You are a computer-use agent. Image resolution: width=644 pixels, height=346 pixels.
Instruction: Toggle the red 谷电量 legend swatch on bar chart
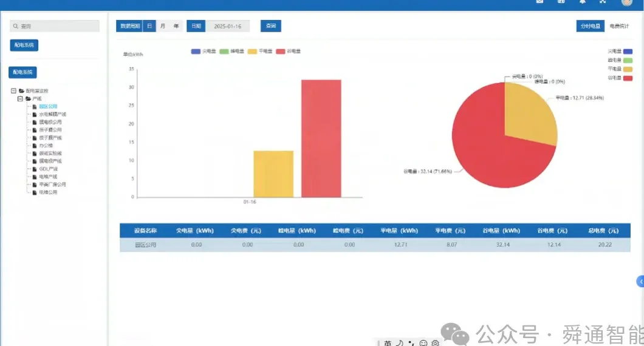tap(281, 52)
